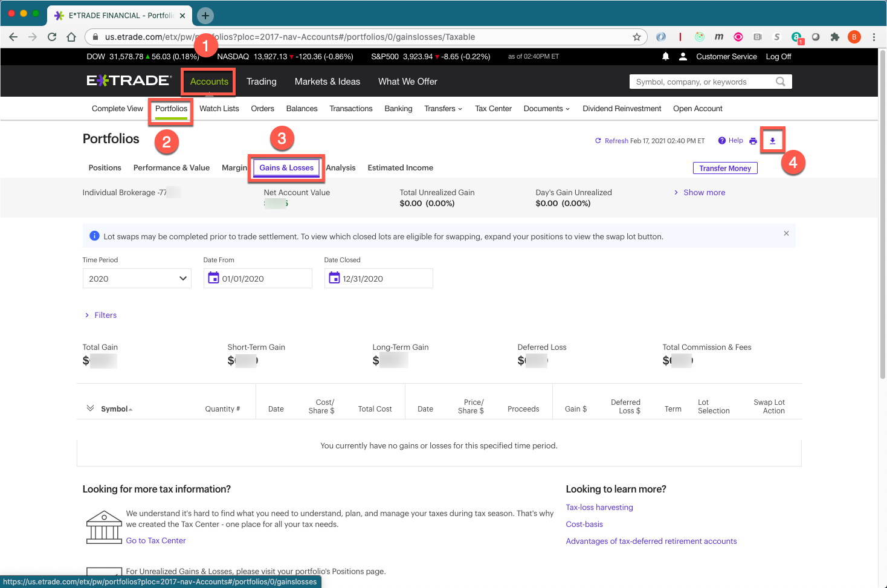Viewport: 887px width, 588px height.
Task: Sort the table by Symbol column
Action: click(x=117, y=409)
